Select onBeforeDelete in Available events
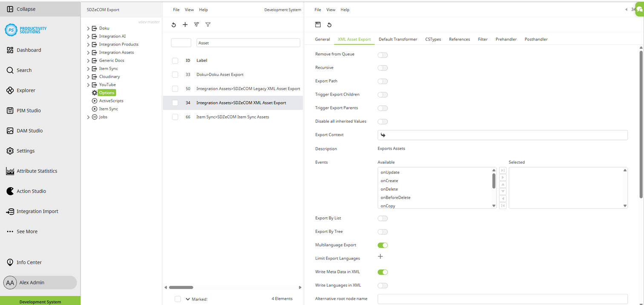 pos(396,198)
